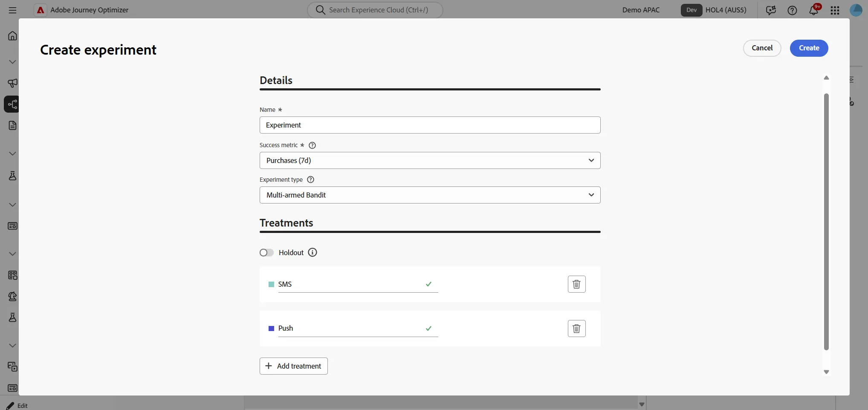This screenshot has height=410, width=868.
Task: Focus the Search Experience Cloud box
Action: pos(375,10)
